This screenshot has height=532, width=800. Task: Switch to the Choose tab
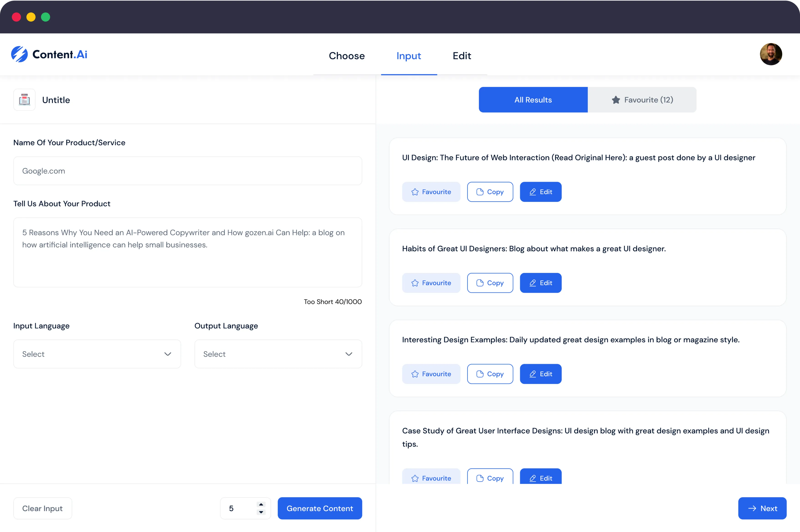[x=346, y=56]
